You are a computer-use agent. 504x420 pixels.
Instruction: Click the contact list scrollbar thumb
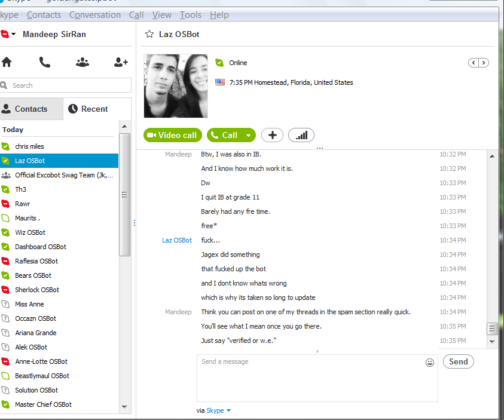point(125,195)
